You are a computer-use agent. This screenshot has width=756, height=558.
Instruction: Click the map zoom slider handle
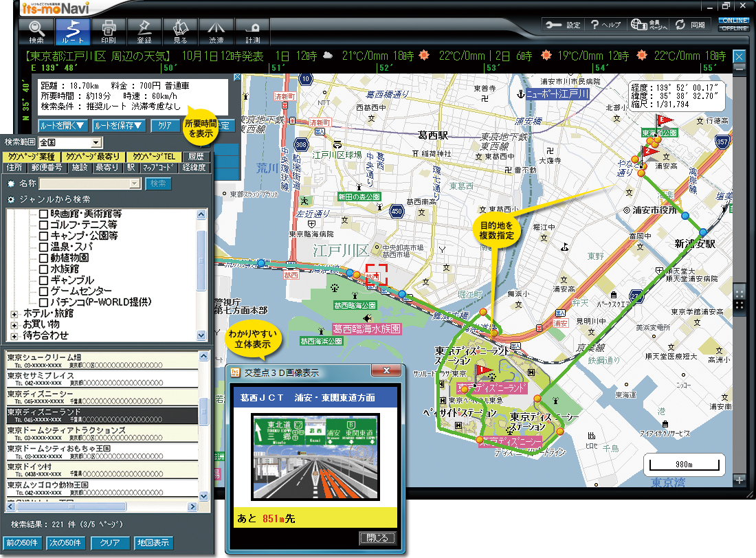(x=740, y=295)
